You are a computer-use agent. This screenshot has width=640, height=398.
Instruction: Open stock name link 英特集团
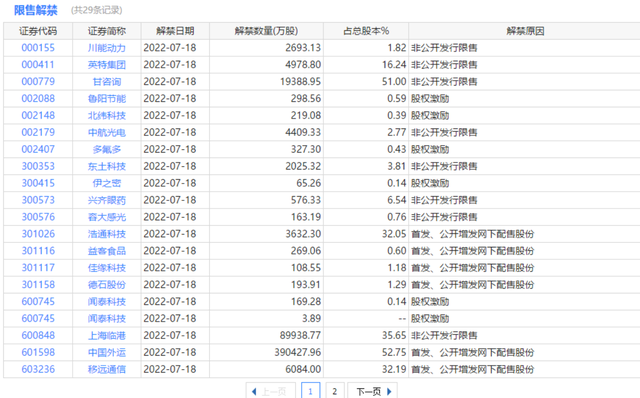tap(107, 64)
